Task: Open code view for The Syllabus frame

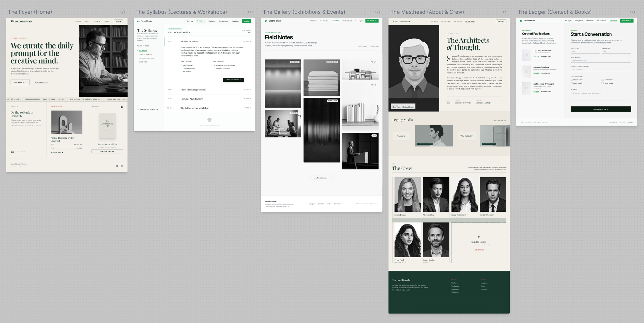Action: pos(250,12)
